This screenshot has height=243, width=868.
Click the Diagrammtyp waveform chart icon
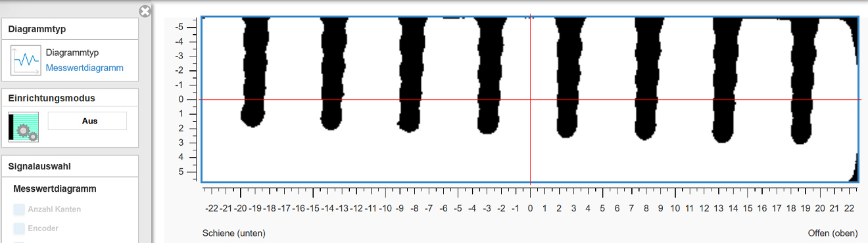26,60
